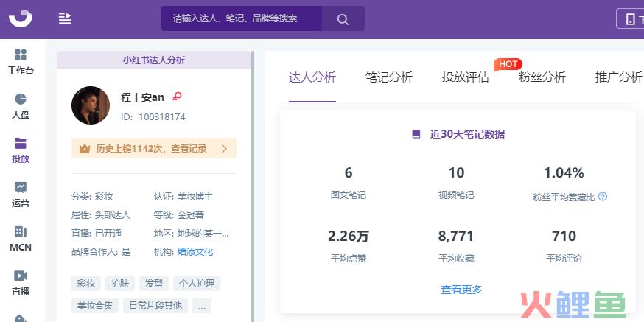
Task: Focus the search box for creators, notes and brands
Action: coord(242,18)
